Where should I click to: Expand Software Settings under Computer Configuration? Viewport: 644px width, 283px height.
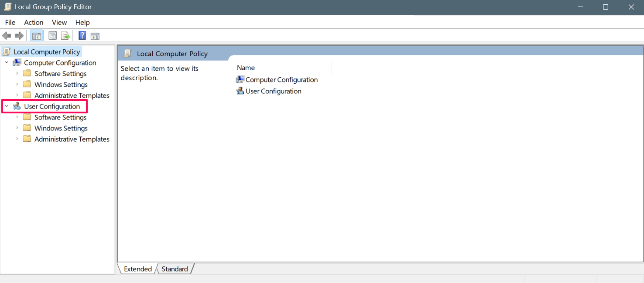point(17,74)
